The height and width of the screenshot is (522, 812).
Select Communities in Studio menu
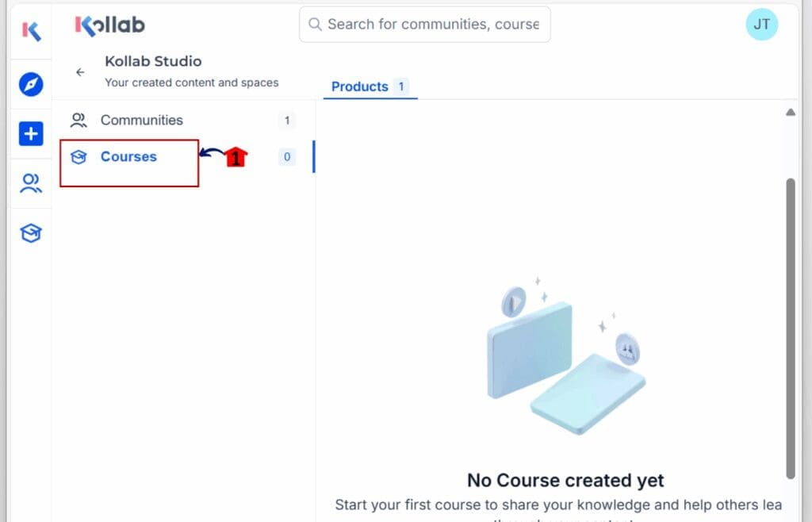tap(184, 120)
